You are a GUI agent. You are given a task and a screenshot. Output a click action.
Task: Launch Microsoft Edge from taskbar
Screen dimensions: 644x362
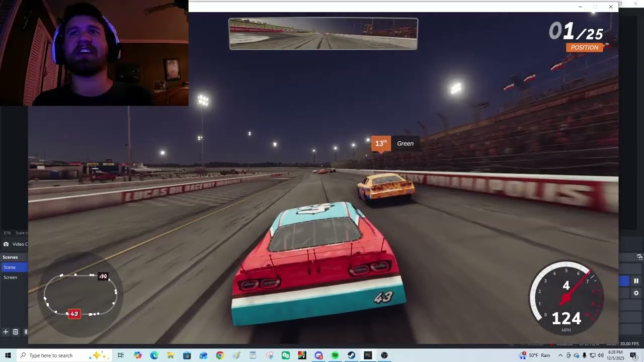(x=154, y=355)
